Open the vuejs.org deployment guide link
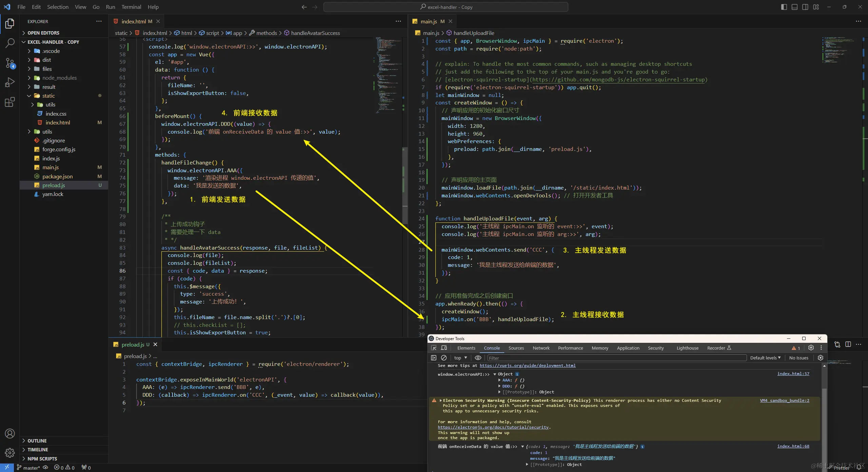 click(528, 366)
